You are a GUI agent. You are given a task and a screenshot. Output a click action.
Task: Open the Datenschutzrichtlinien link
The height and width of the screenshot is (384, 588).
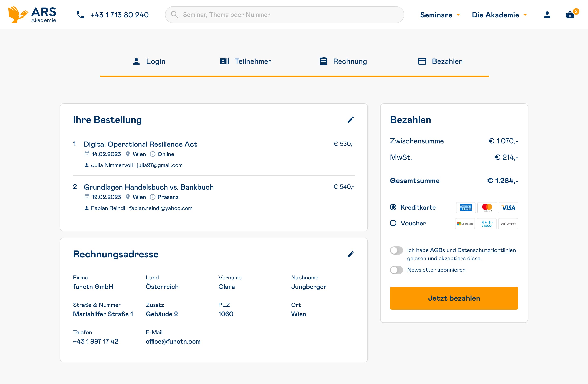click(x=486, y=250)
